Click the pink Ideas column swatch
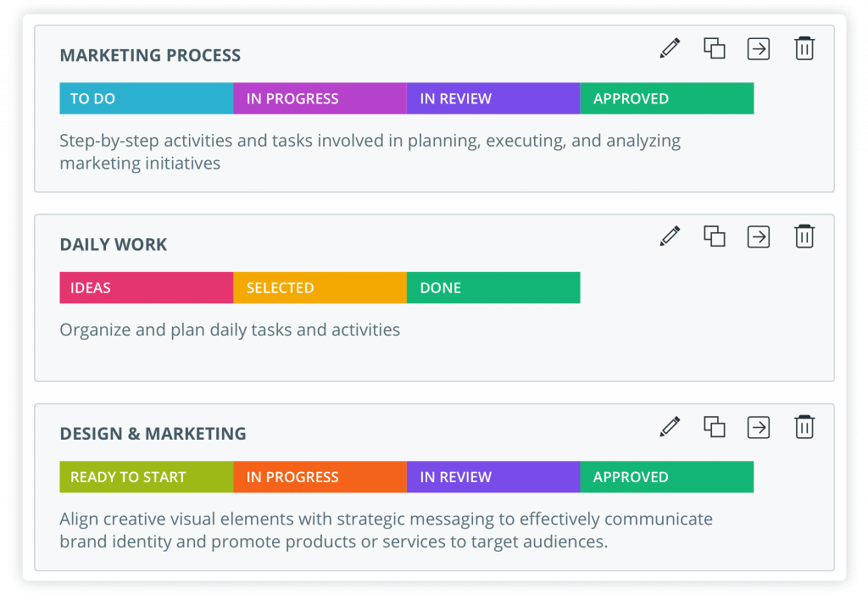Viewport: 868px width, 594px height. click(x=145, y=287)
